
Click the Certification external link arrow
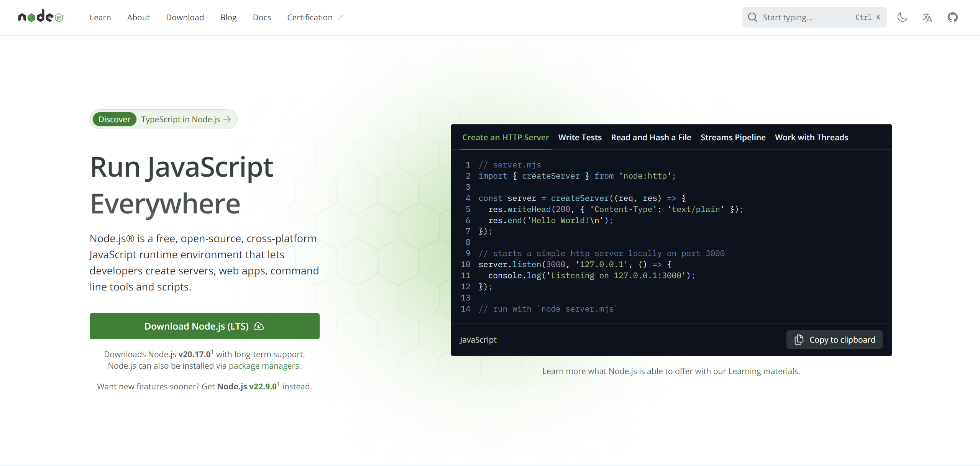(341, 17)
